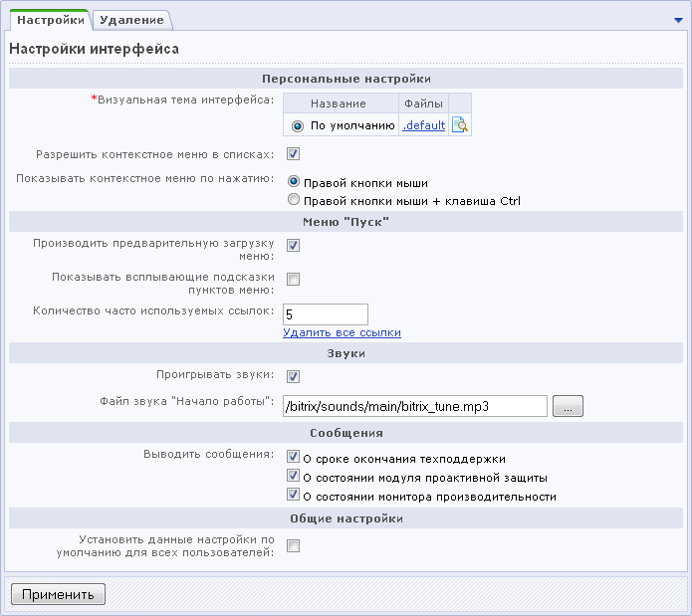This screenshot has width=692, height=616.
Task: Uncheck О сроке окончания техподдержки
Action: coord(293,458)
